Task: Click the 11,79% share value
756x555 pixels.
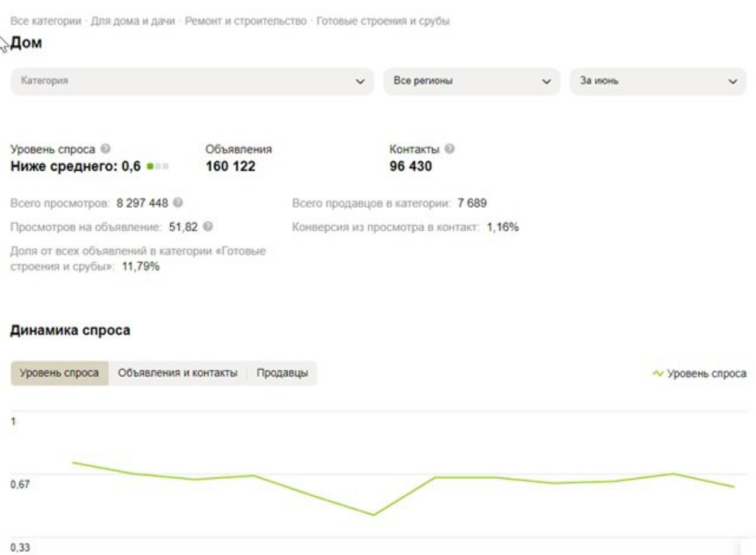Action: [x=141, y=266]
